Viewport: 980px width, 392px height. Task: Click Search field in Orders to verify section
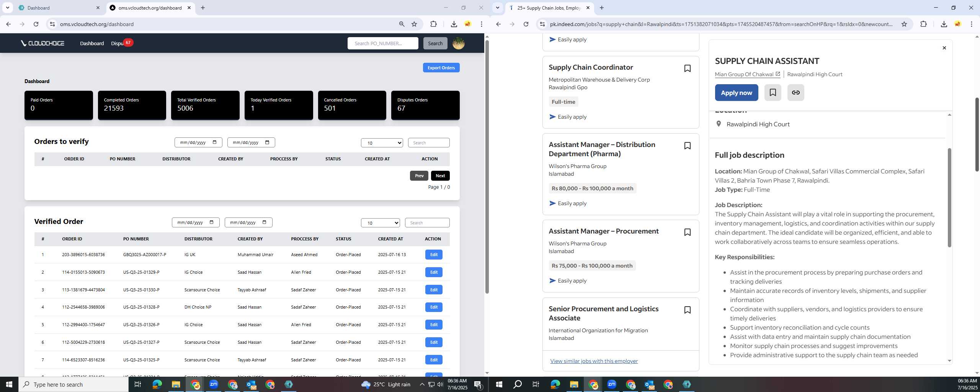pos(429,143)
